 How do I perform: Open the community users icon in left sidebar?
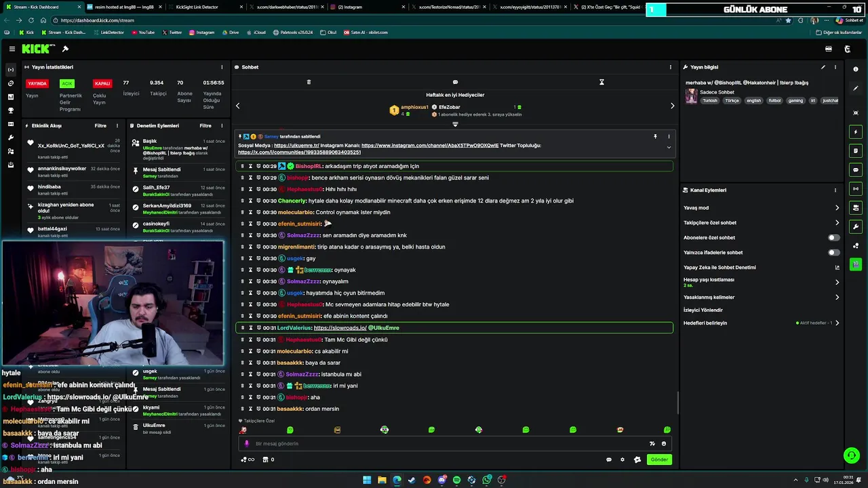10,151
